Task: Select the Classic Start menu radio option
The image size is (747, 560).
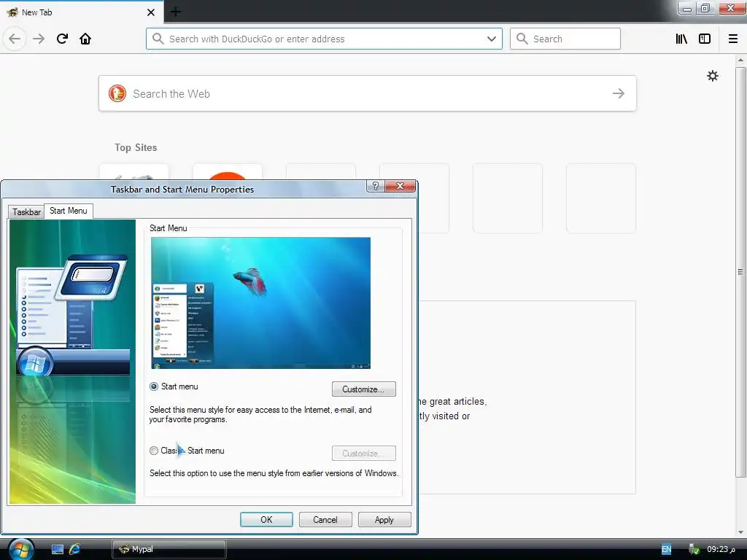Action: (154, 451)
